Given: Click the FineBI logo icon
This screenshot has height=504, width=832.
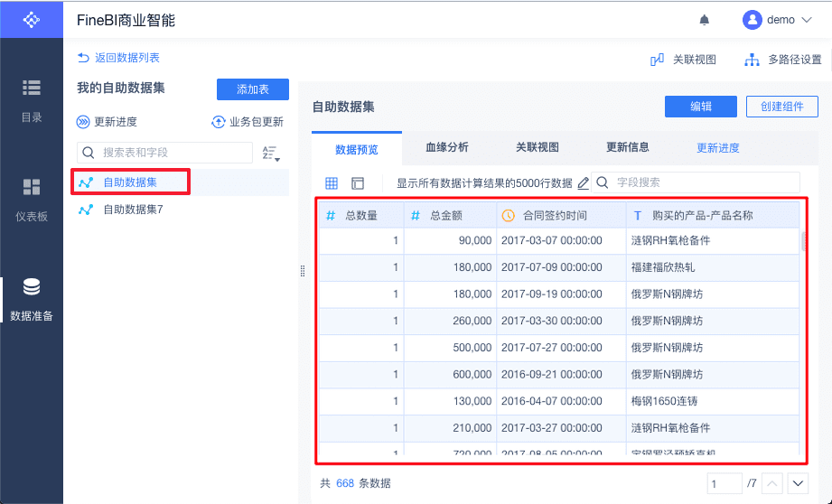Looking at the screenshot, I should (x=32, y=20).
